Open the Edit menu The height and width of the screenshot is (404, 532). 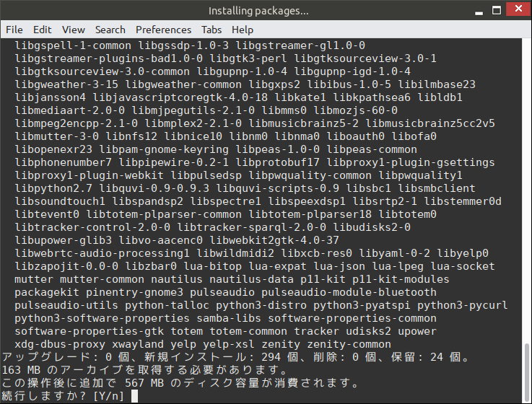tap(43, 30)
